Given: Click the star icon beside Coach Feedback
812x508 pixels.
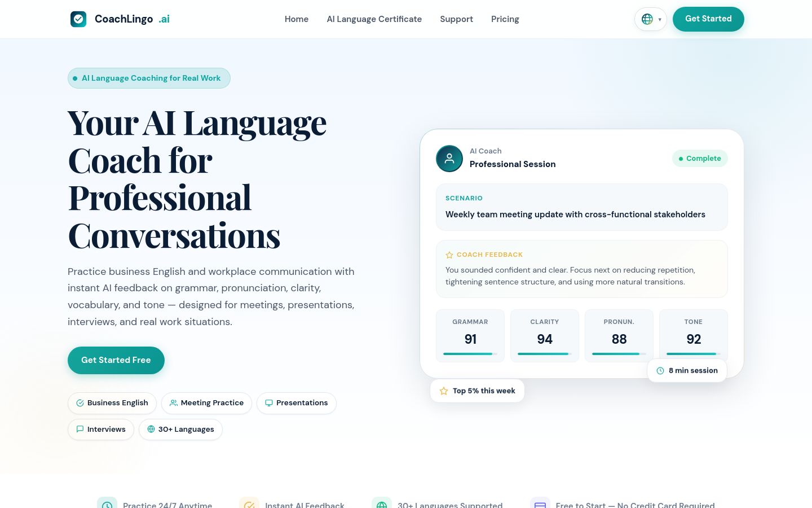Looking at the screenshot, I should (x=449, y=255).
